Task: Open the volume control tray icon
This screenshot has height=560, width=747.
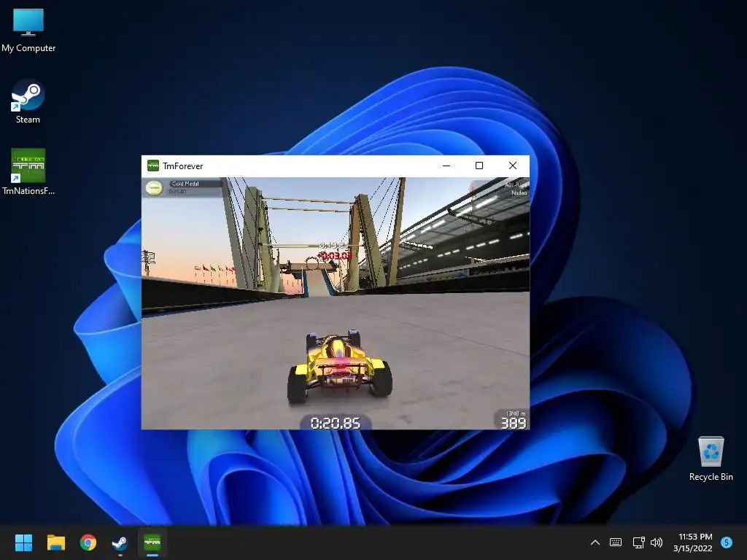Action: (x=657, y=542)
